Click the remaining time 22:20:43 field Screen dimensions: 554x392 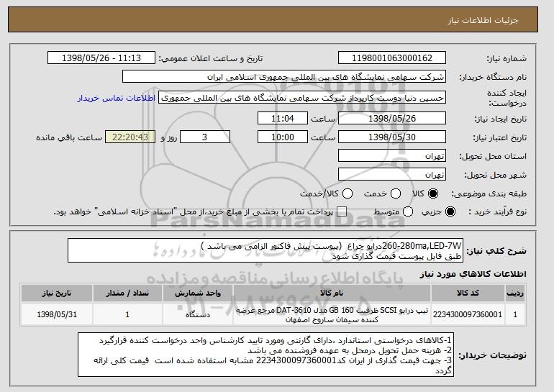pos(130,137)
